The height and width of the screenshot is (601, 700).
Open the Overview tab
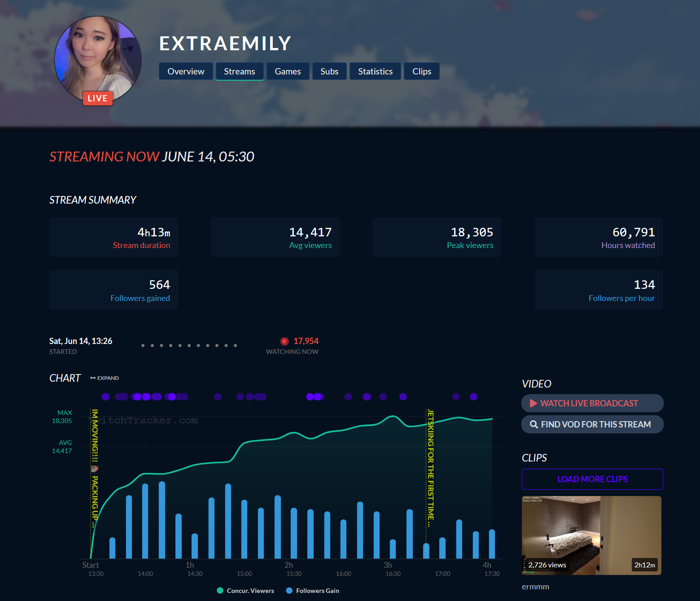(x=186, y=71)
